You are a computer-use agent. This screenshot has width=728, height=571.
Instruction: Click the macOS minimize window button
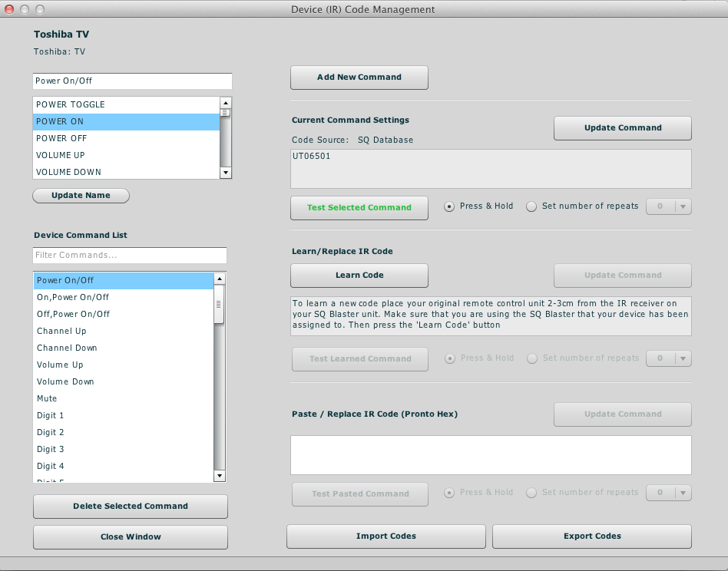25,9
